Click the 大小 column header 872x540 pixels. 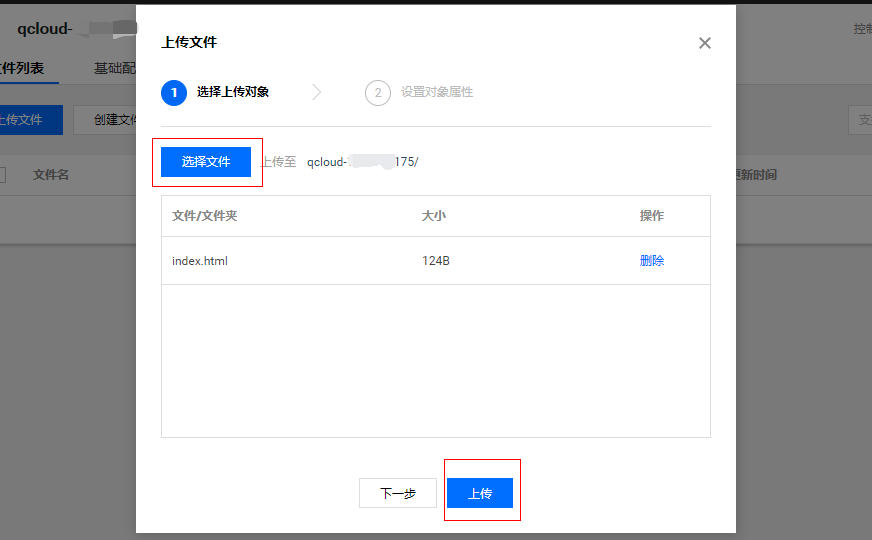(433, 216)
